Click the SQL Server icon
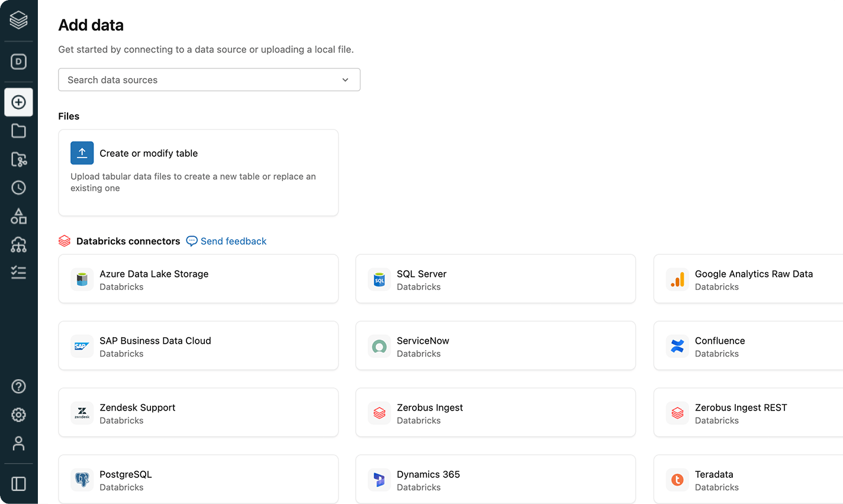Screen dimensions: 843x504 coord(379,279)
